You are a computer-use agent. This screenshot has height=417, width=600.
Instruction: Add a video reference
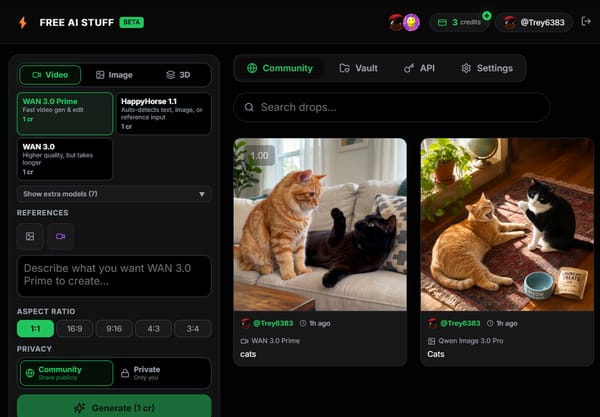coord(60,236)
